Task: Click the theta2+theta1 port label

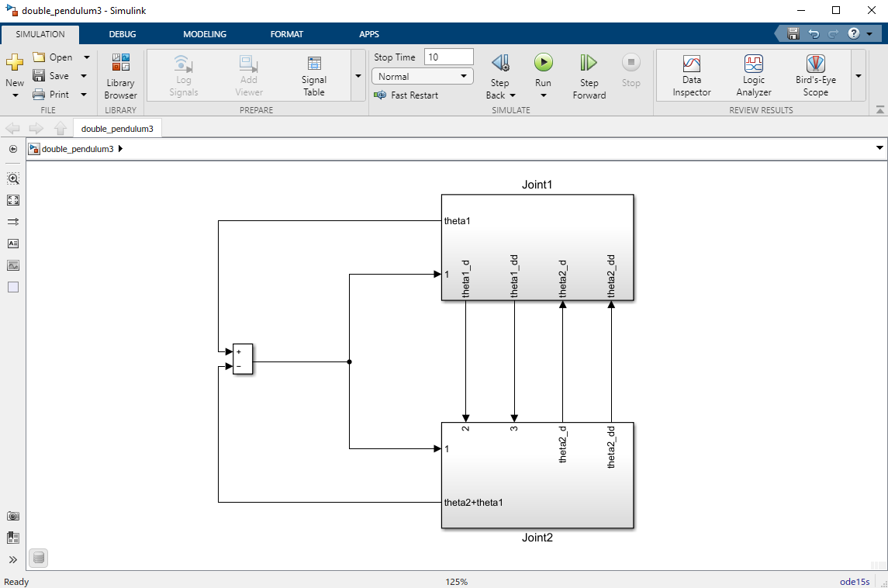Action: point(473,503)
